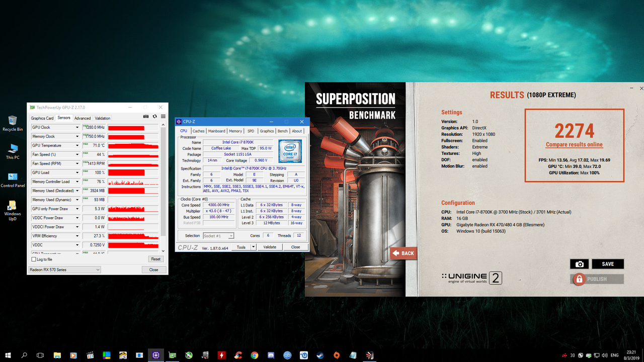Switch to the GPU-Z Validation tab
This screenshot has width=644, height=362.
coord(103,118)
